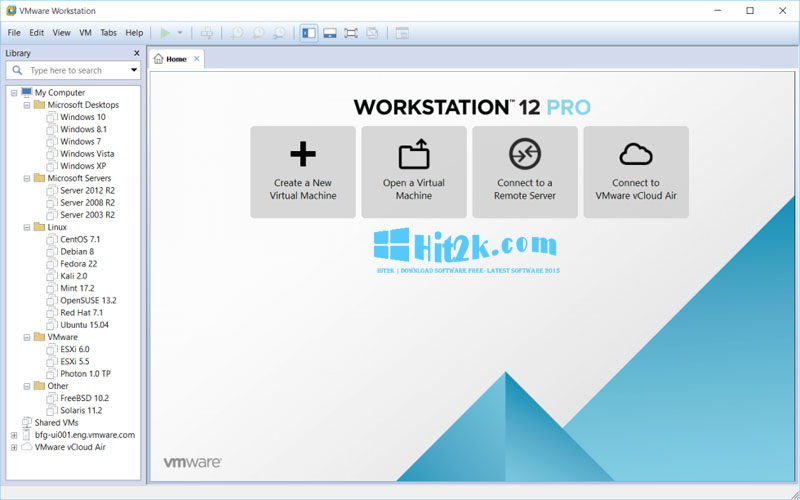Click Create a New Virtual Machine tile
800x500 pixels.
[x=303, y=172]
